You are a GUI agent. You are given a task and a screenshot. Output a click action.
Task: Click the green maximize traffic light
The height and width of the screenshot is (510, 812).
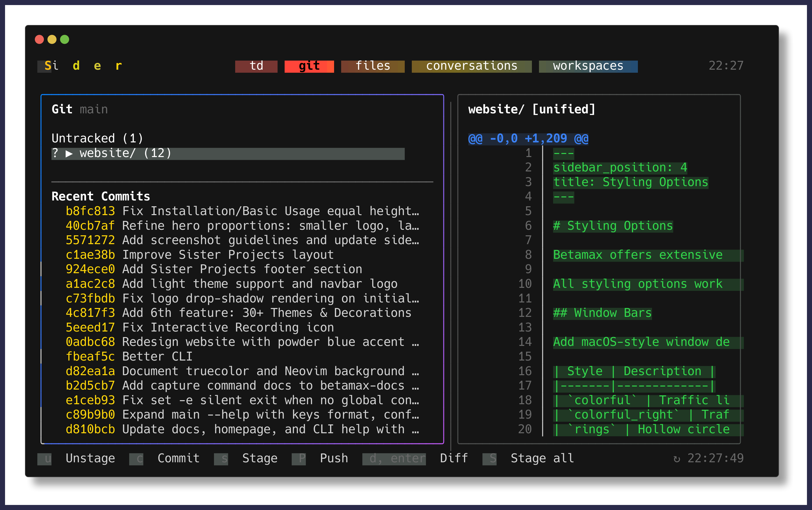pyautogui.click(x=65, y=39)
